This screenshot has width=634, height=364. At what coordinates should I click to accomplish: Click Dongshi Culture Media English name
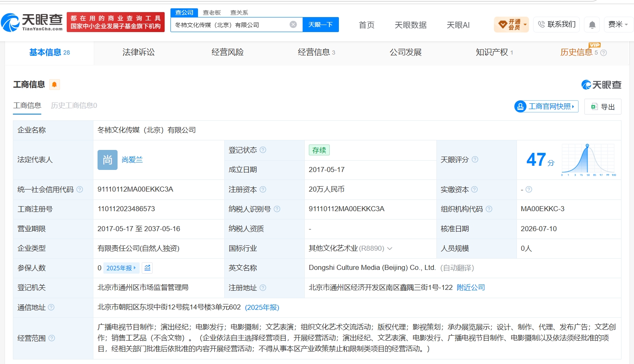pyautogui.click(x=372, y=268)
